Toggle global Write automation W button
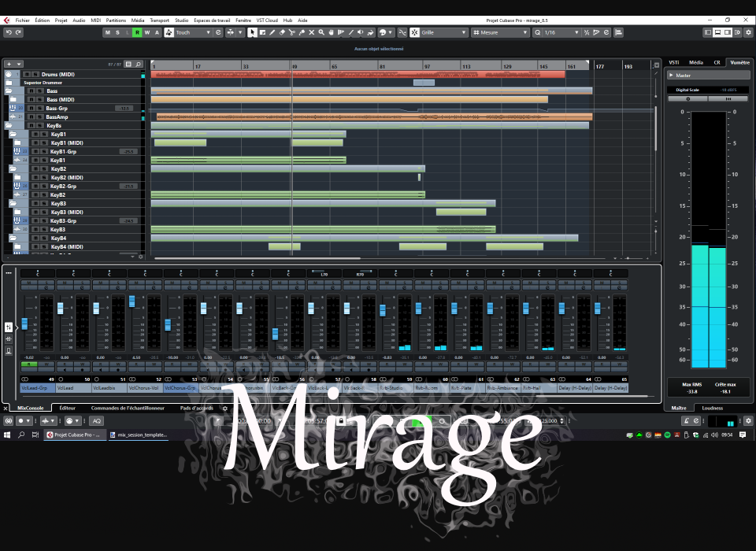 coord(147,32)
